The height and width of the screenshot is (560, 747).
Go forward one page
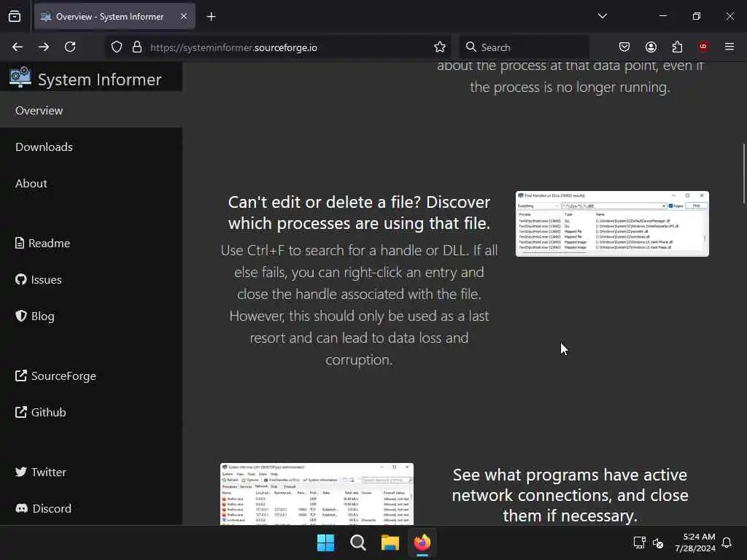(x=44, y=47)
